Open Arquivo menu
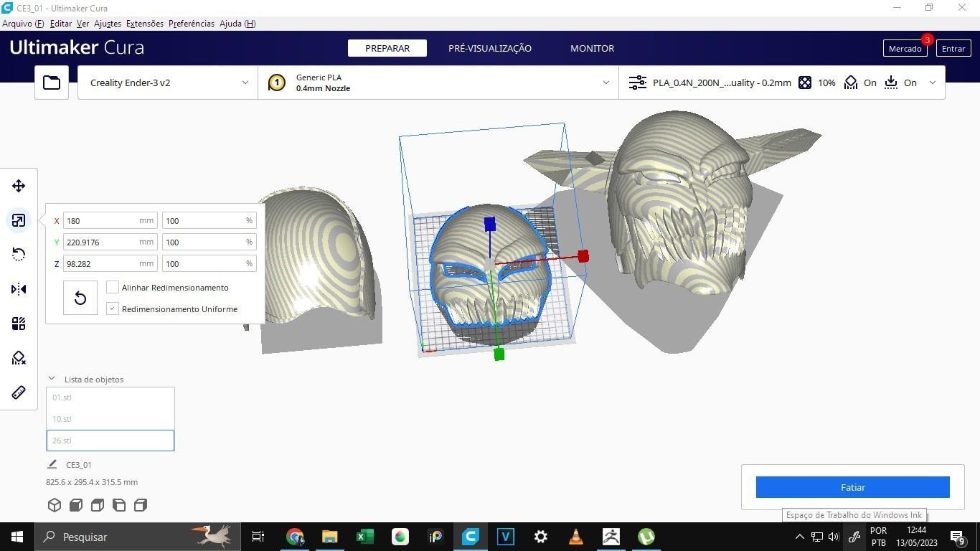This screenshot has height=551, width=980. coord(23,24)
